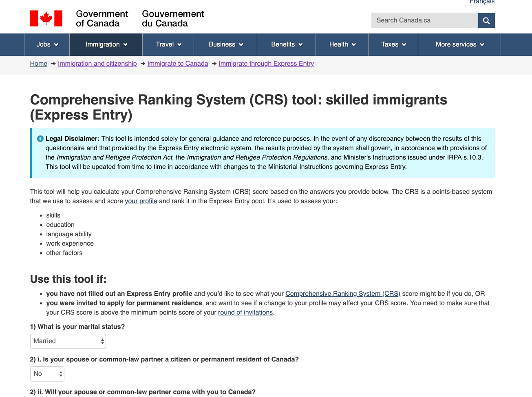Click the 'work experience' list item
532x397 pixels.
click(x=70, y=244)
